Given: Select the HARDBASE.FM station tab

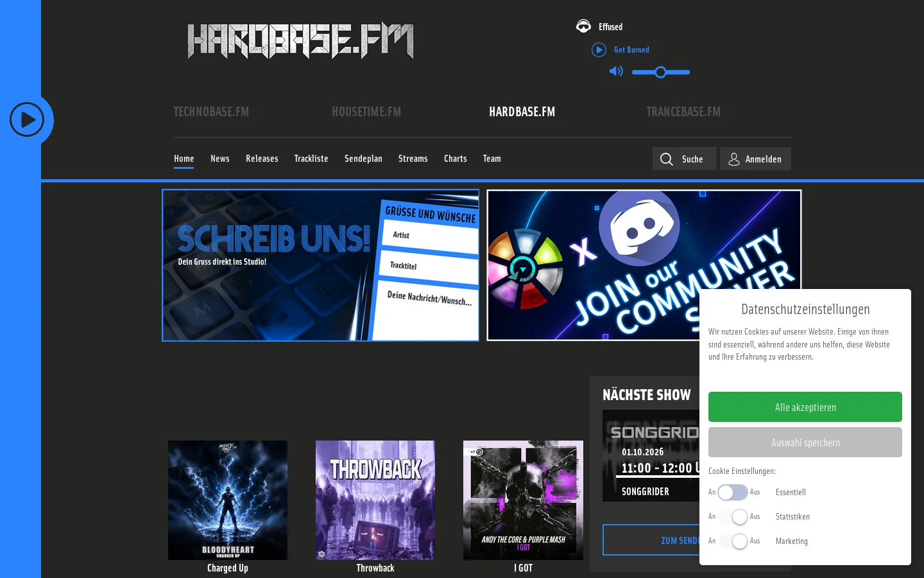Looking at the screenshot, I should tap(522, 112).
